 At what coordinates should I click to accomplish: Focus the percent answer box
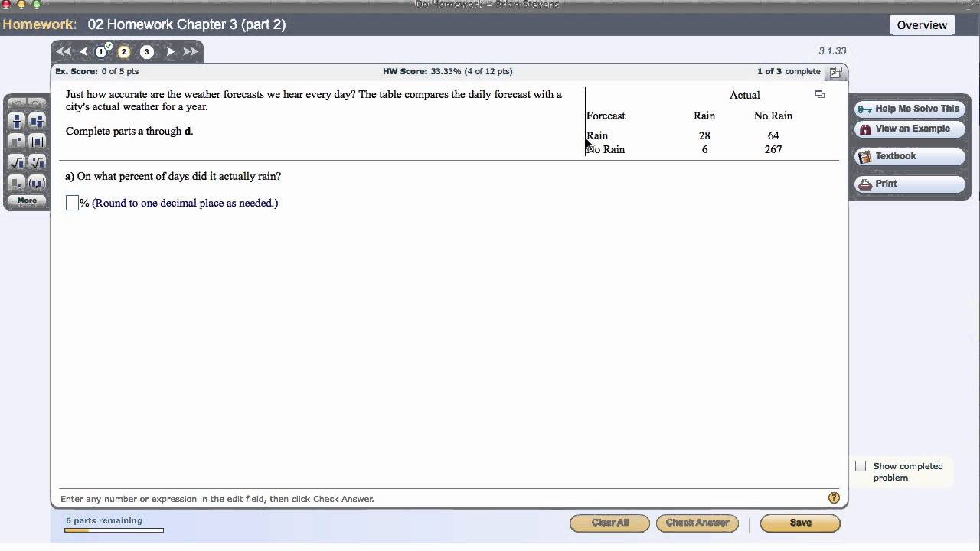[72, 203]
